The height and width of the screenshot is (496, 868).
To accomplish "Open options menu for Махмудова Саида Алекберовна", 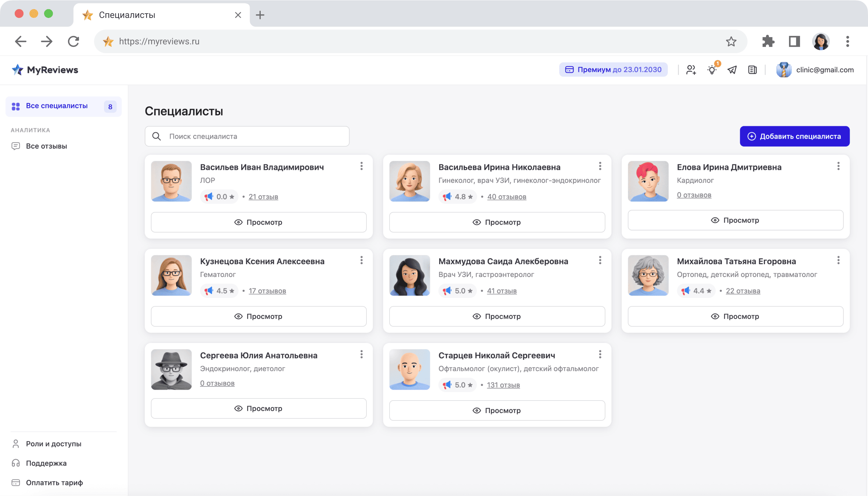I will 600,260.
